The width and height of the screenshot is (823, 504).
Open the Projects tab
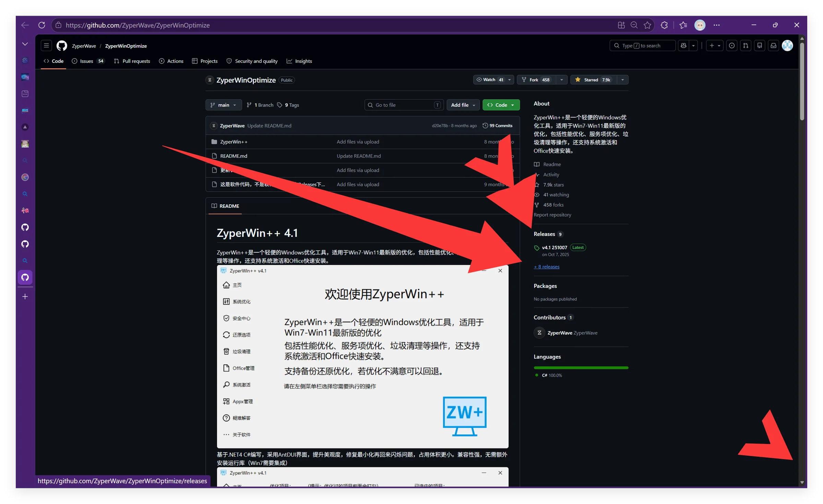205,61
